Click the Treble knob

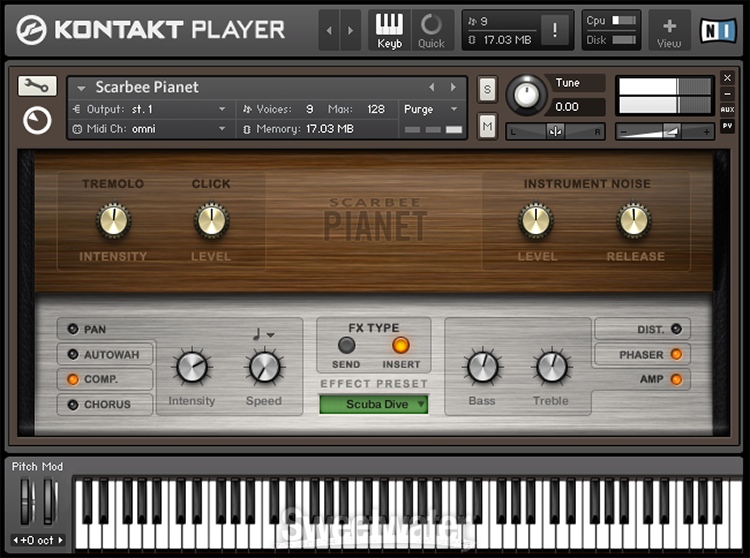click(x=551, y=367)
